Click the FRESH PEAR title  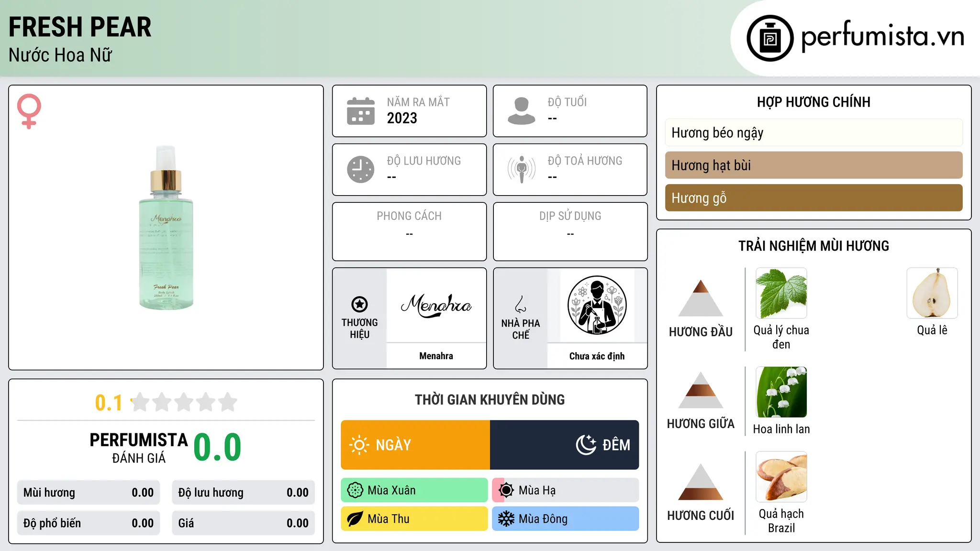point(80,27)
